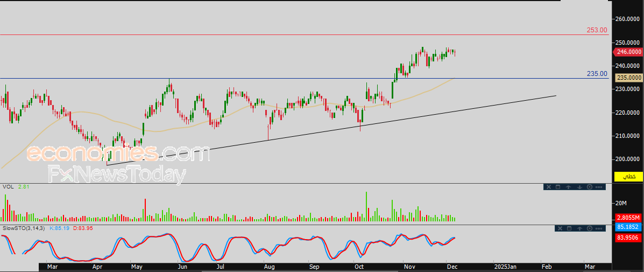Click the Aug time axis label
644x272 pixels.
(x=270, y=267)
